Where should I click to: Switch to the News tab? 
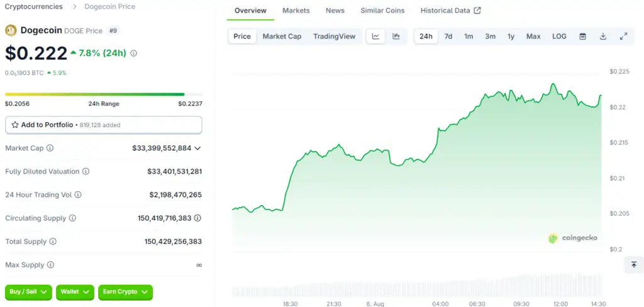click(335, 11)
